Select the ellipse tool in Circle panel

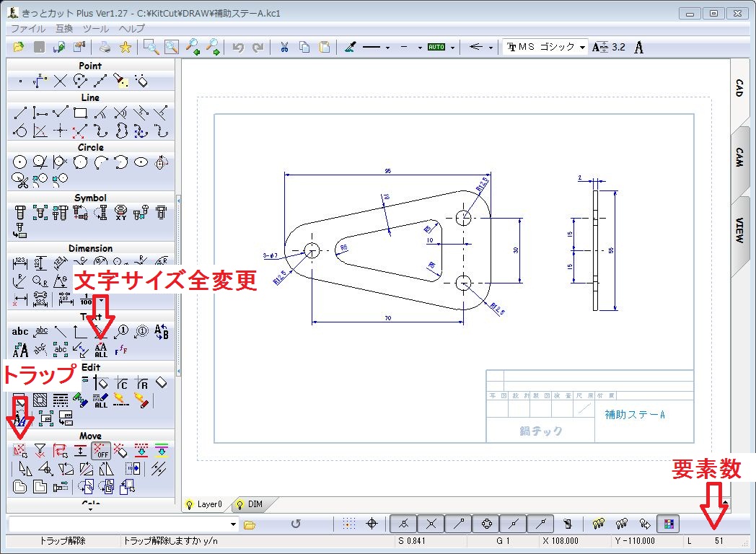141,162
